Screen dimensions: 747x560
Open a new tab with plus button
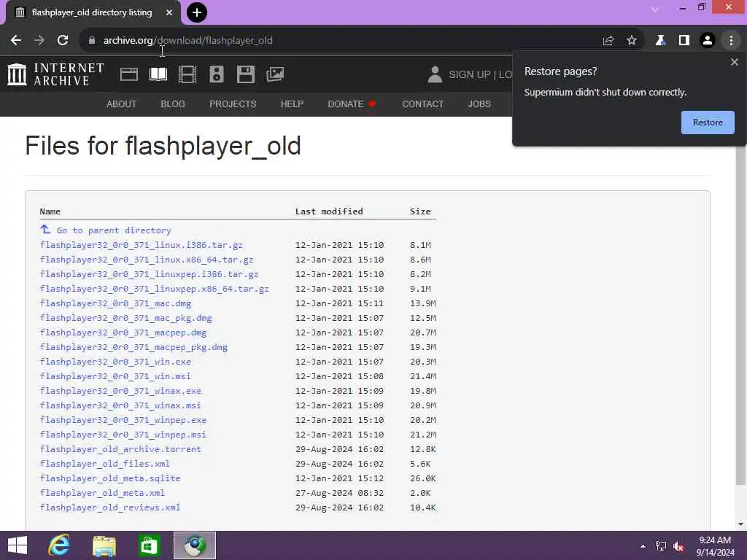pyautogui.click(x=197, y=12)
